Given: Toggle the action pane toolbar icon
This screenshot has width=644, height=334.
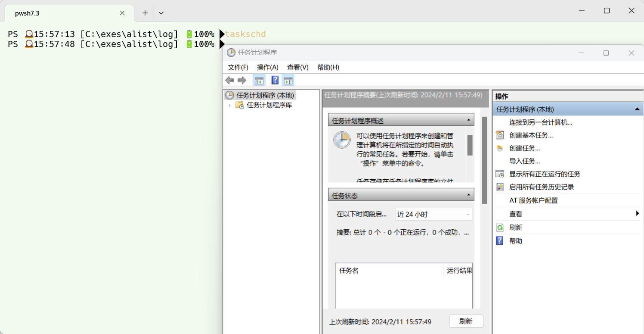Looking at the screenshot, I should click(x=288, y=80).
